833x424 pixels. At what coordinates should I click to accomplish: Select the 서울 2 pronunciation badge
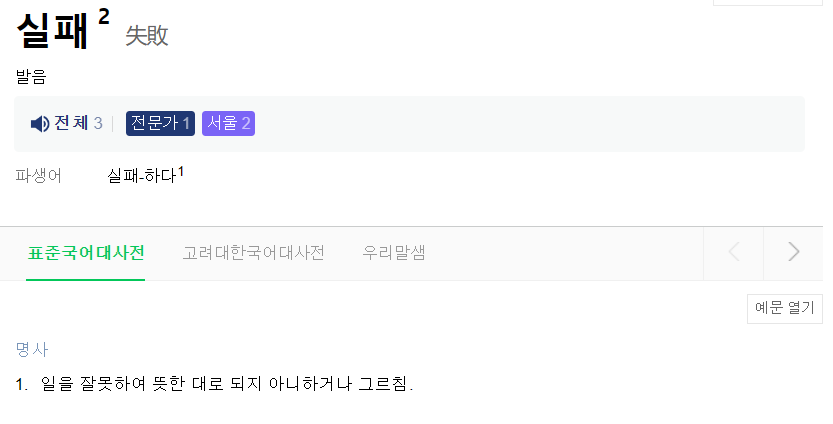pos(228,124)
